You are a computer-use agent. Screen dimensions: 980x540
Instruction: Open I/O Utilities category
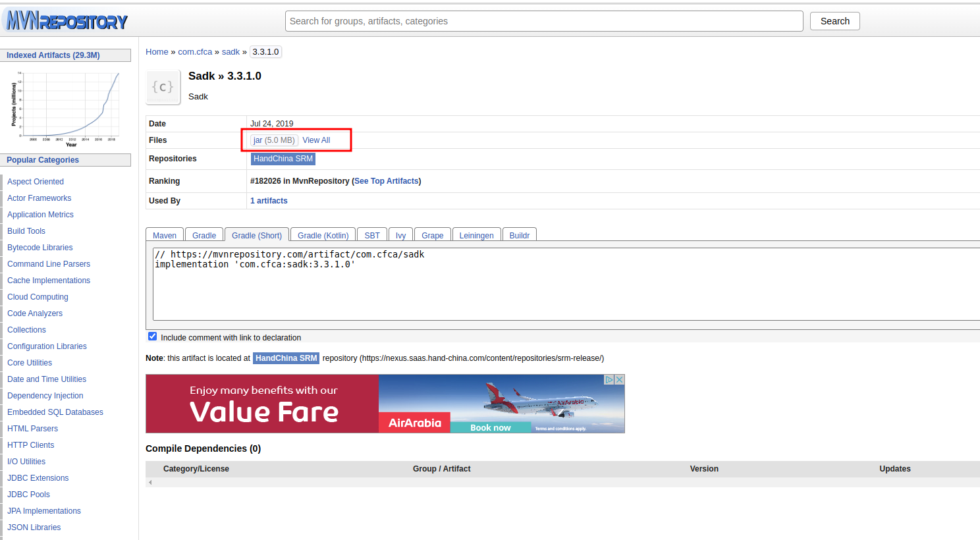[26, 462]
